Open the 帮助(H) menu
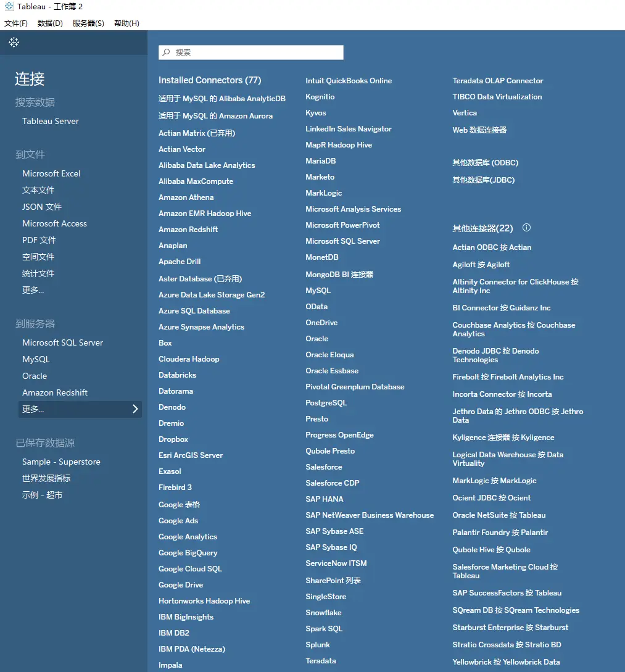 (x=127, y=23)
